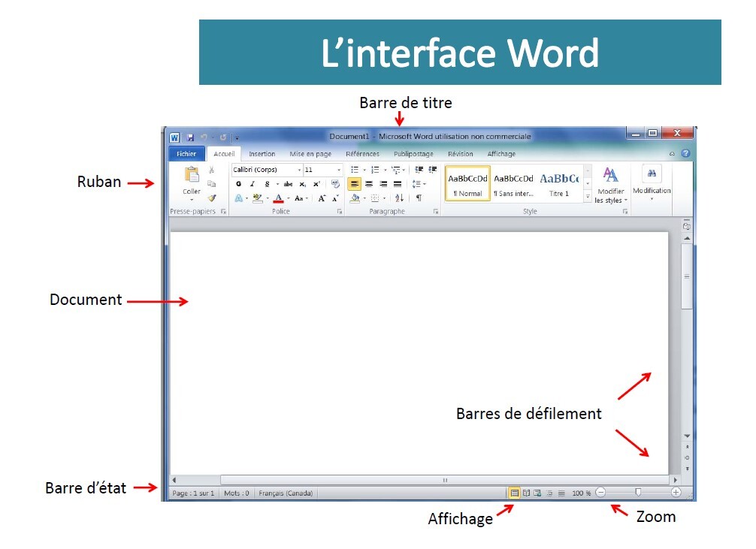756x549 pixels.
Task: Click the 100 % zoom level
Action: point(582,493)
